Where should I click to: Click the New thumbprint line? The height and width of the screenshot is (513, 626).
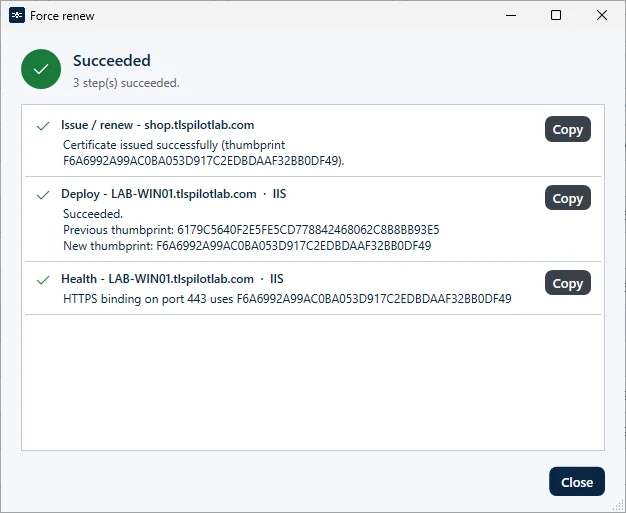(x=247, y=246)
